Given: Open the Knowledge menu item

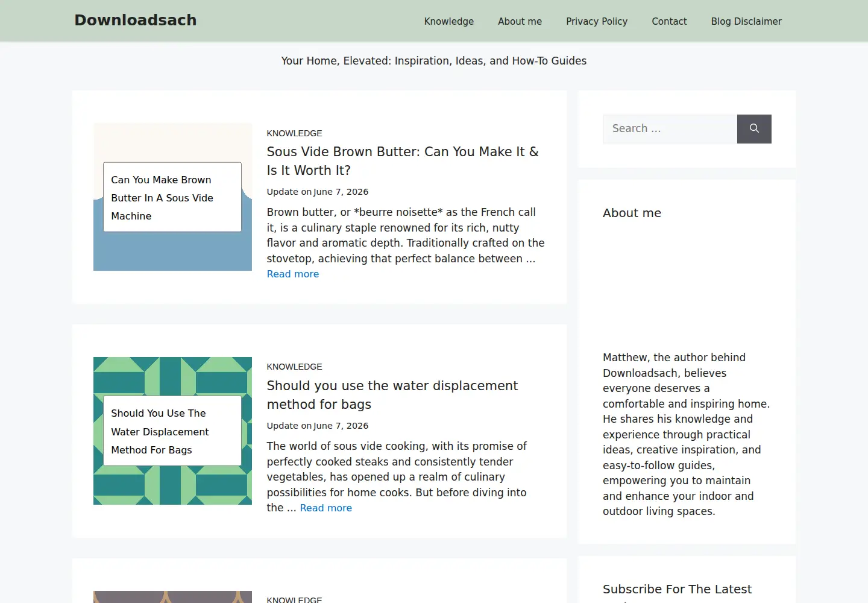Looking at the screenshot, I should (449, 21).
